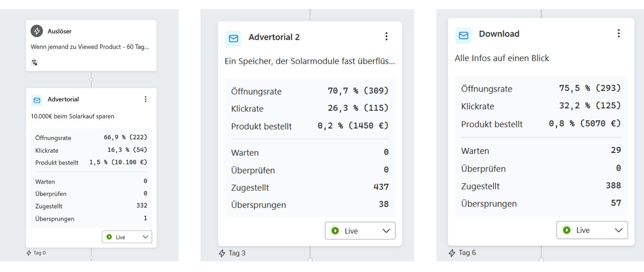
Task: Expand the Advertorial Live status dropdown
Action: 127,237
